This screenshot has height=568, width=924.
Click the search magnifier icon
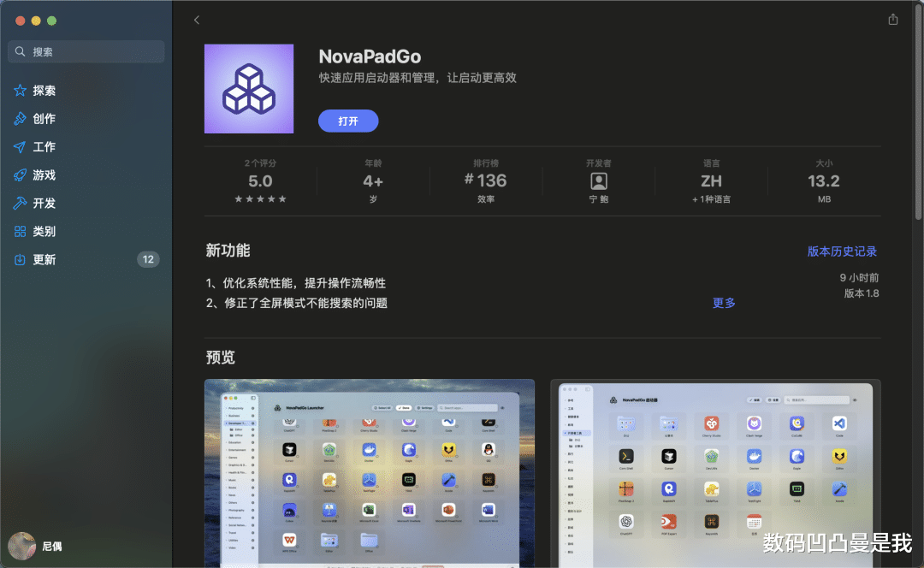20,52
